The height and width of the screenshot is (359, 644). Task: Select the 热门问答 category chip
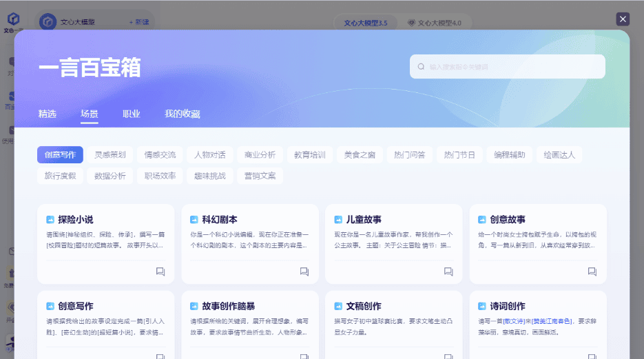click(410, 155)
